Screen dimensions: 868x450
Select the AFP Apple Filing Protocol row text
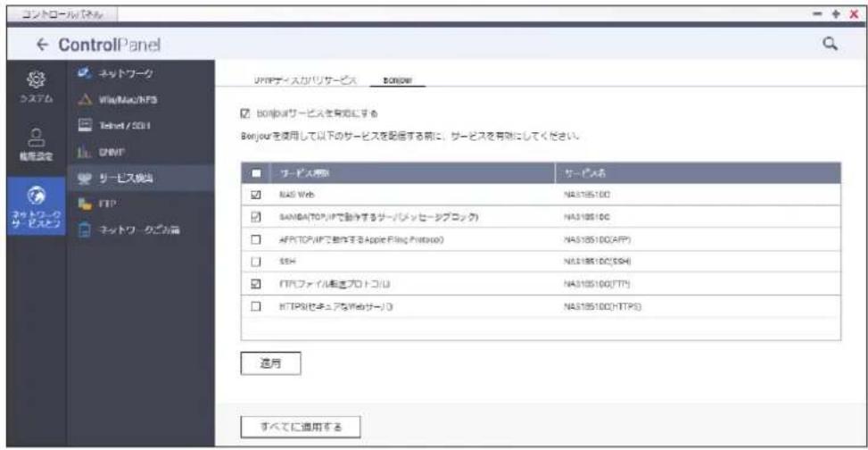(362, 239)
